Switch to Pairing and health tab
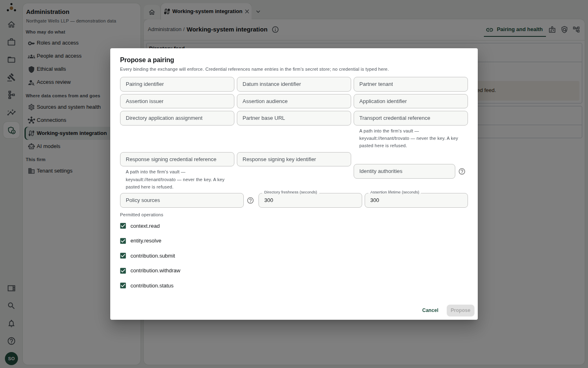Screen dimensions: 588x368 click(x=514, y=29)
